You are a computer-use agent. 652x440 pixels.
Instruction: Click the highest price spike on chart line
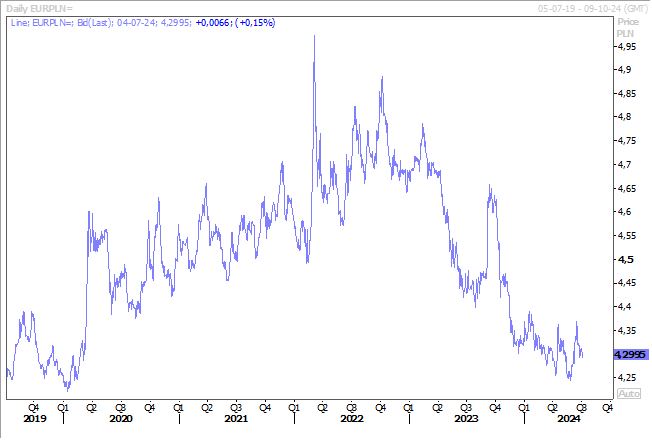[x=314, y=37]
